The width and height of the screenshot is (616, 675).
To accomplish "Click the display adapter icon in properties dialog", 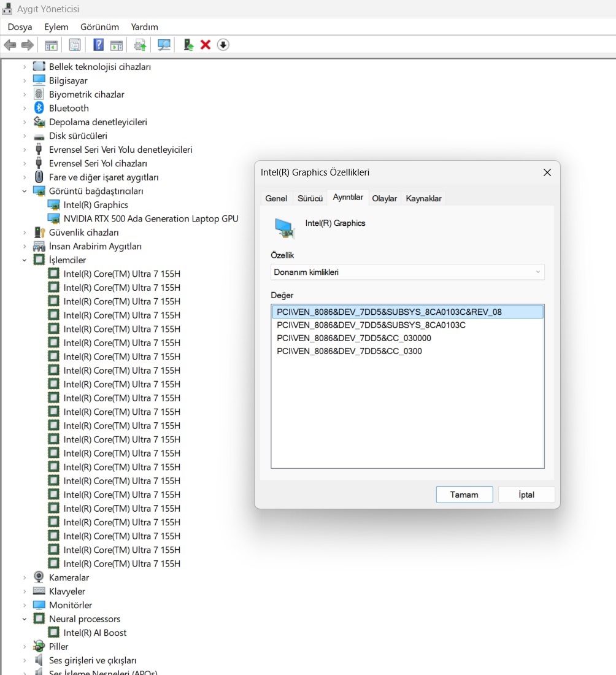I will 285,228.
